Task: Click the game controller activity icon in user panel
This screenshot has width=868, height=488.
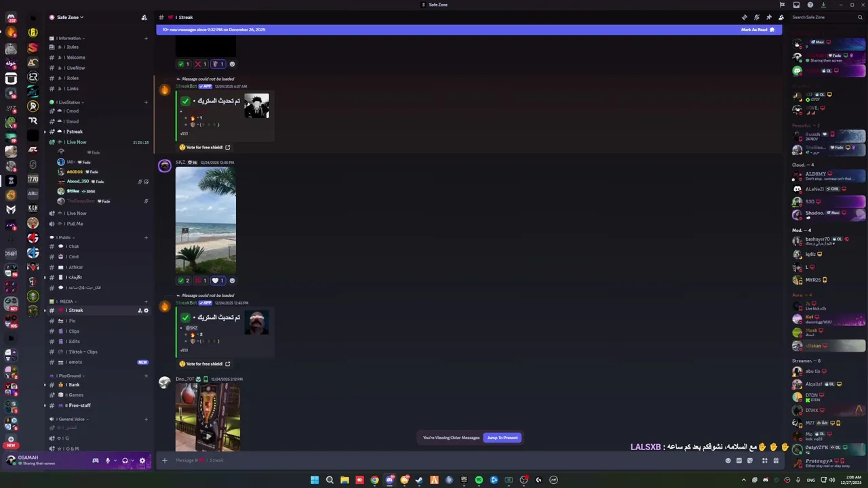Action: pos(96,461)
